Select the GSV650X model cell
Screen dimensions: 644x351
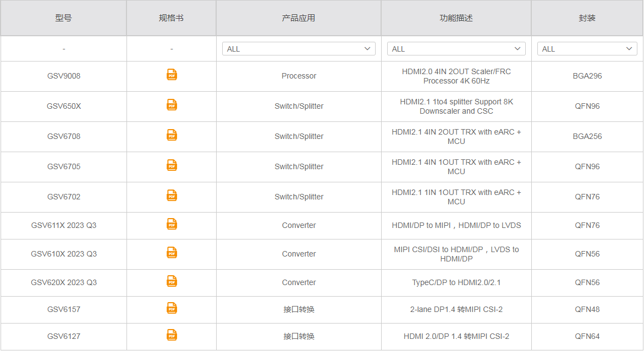(x=64, y=106)
